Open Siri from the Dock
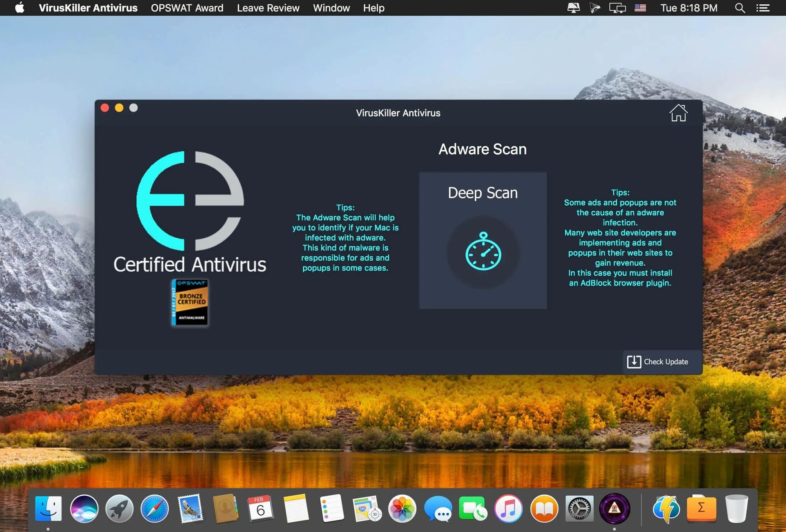Image resolution: width=786 pixels, height=532 pixels. click(84, 508)
